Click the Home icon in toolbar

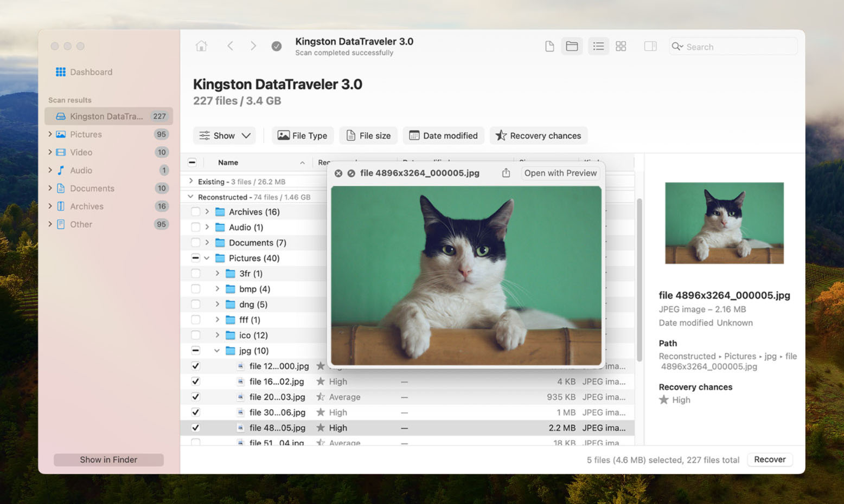(201, 46)
